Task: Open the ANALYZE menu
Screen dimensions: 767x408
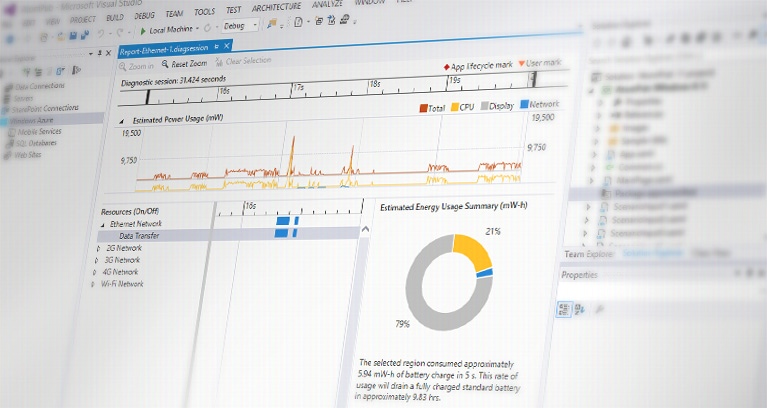Action: pyautogui.click(x=327, y=4)
